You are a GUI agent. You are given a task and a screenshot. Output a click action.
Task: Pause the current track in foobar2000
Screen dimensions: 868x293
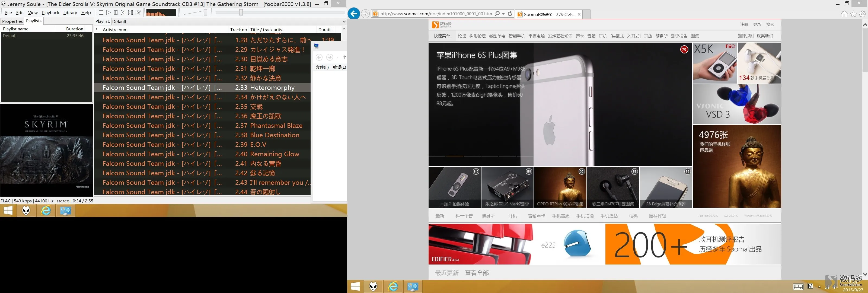[116, 12]
